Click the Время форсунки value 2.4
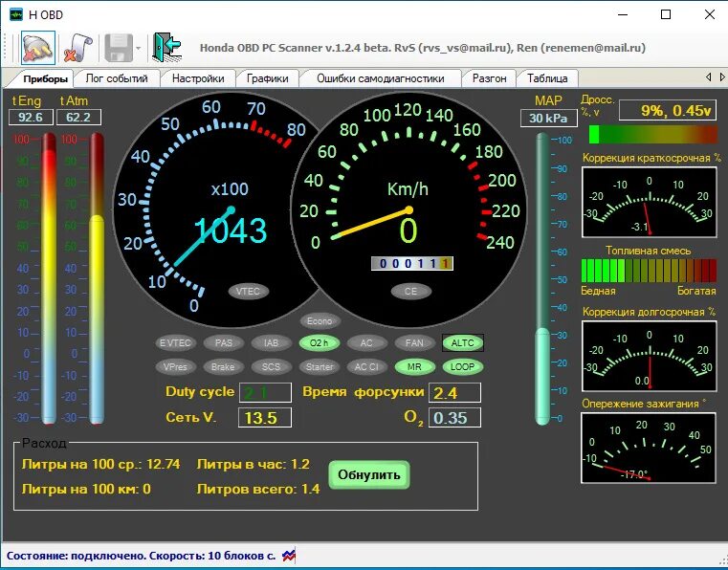This screenshot has width=728, height=570. pyautogui.click(x=454, y=393)
